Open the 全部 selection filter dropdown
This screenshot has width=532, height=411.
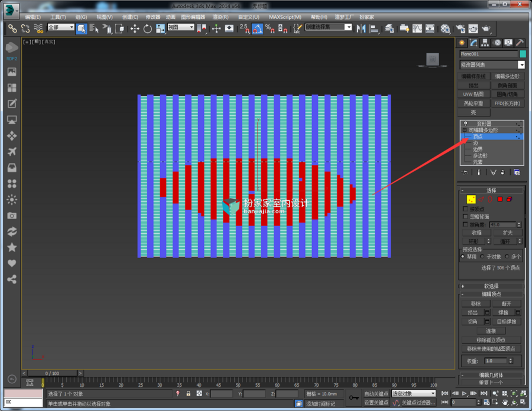coord(61,27)
